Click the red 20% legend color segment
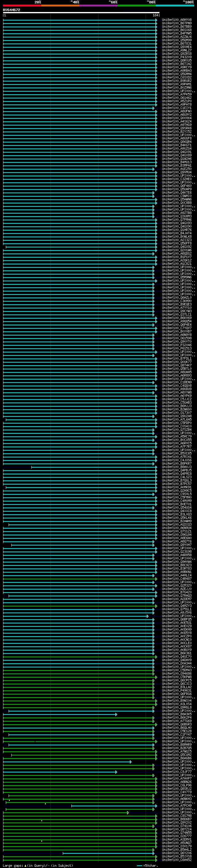 tap(22, 6)
